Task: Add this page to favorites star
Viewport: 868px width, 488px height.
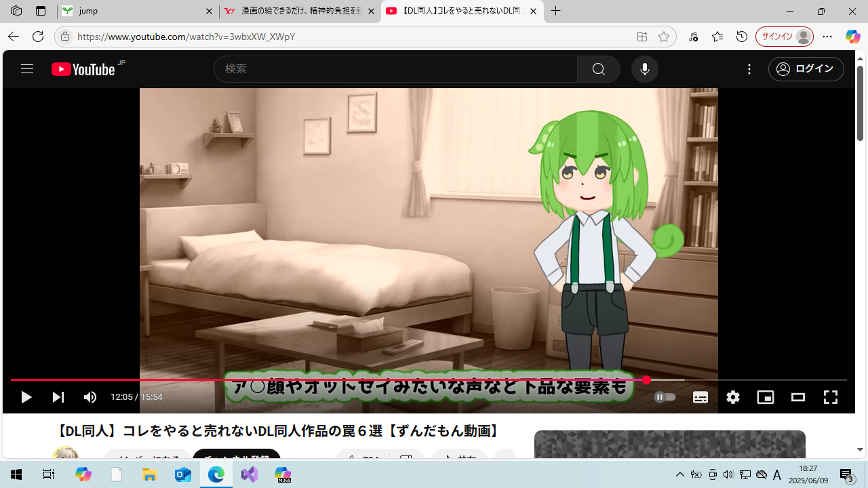Action: point(664,37)
